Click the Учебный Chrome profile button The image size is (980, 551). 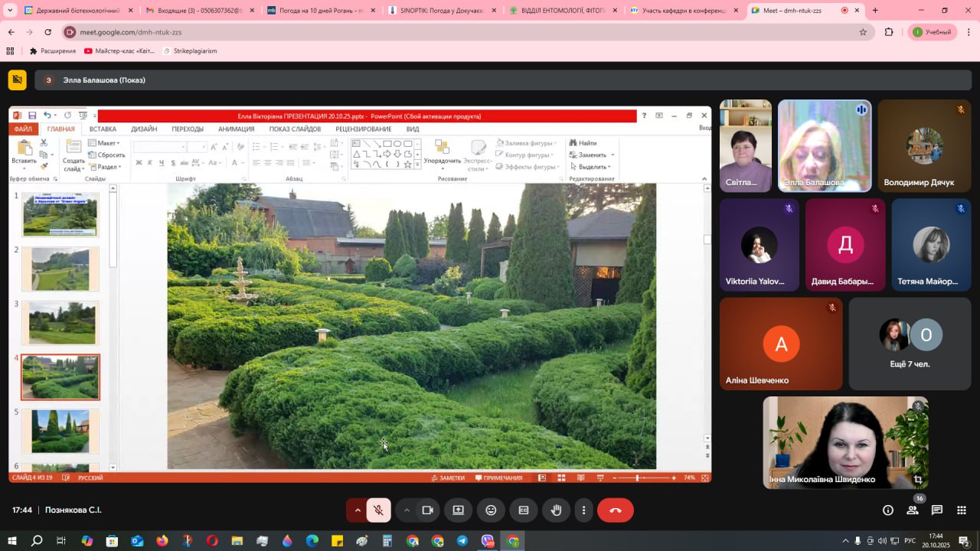[x=932, y=32]
